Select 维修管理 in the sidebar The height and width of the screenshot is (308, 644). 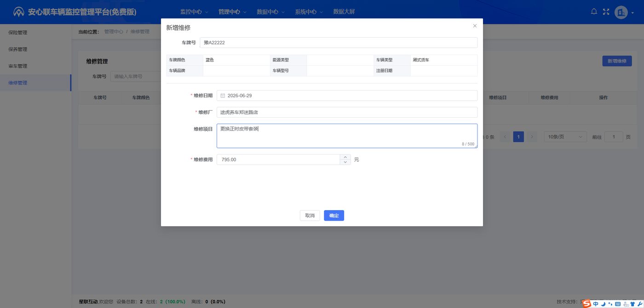point(35,83)
